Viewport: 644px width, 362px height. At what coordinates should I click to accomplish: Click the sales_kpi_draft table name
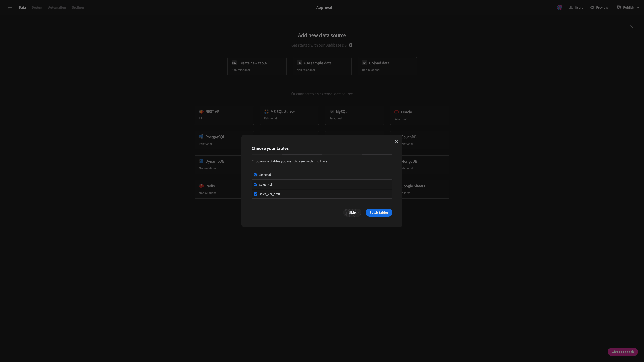[270, 194]
